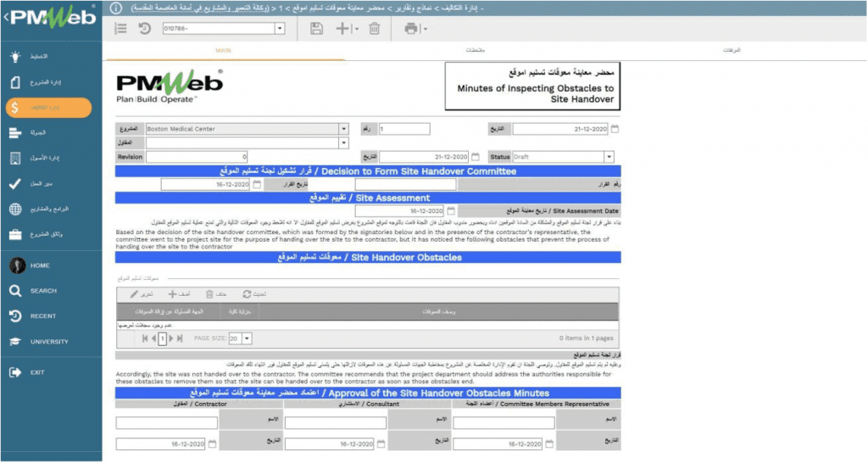Open UNIVERSITY in the sidebar
The height and width of the screenshot is (463, 868).
pos(51,342)
